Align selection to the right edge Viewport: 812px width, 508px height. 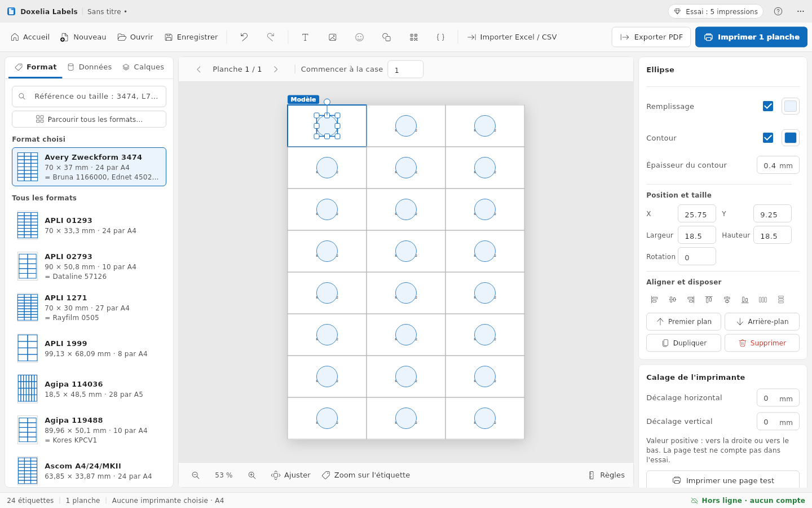(691, 300)
